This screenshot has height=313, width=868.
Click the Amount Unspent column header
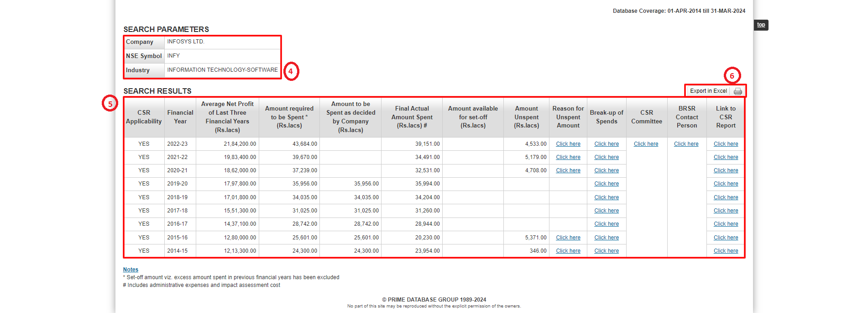click(x=527, y=117)
